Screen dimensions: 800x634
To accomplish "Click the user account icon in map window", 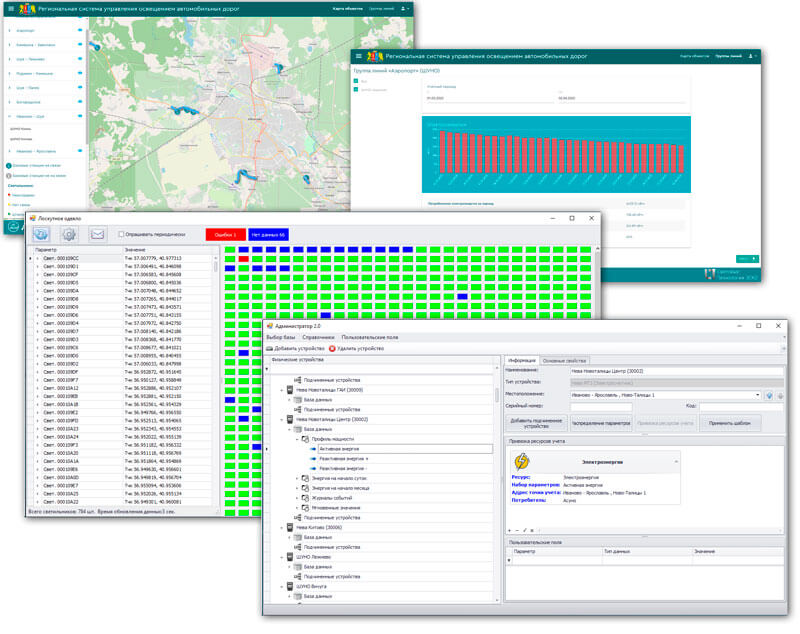I will coord(403,9).
